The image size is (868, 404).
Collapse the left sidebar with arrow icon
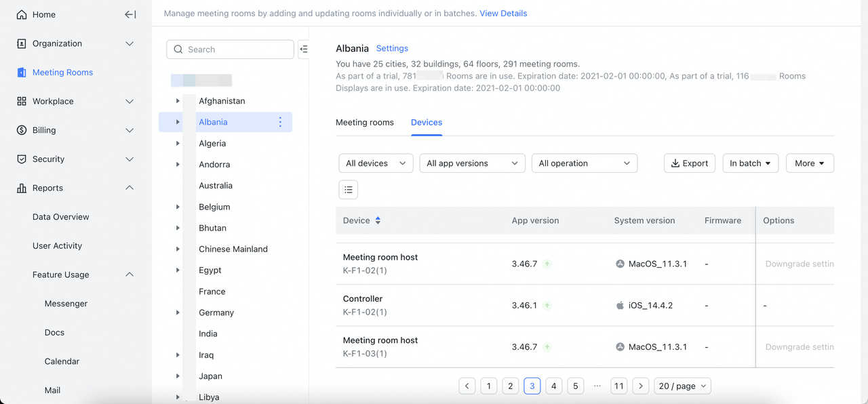(130, 15)
